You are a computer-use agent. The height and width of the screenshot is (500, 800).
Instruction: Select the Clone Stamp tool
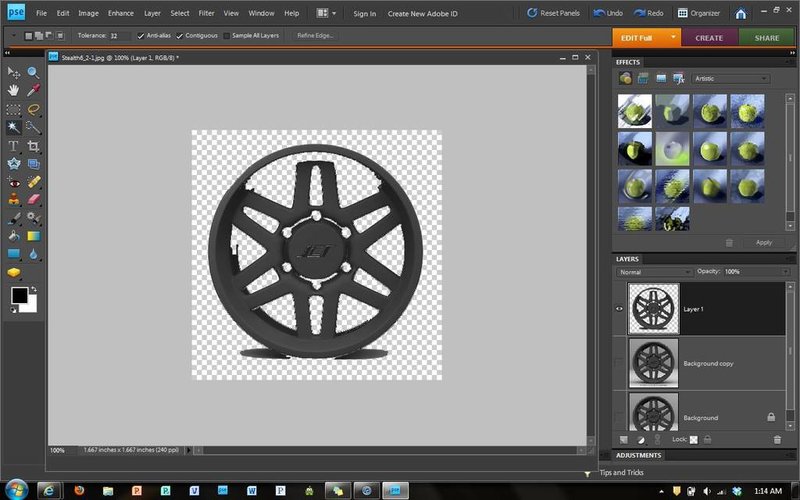tap(13, 199)
